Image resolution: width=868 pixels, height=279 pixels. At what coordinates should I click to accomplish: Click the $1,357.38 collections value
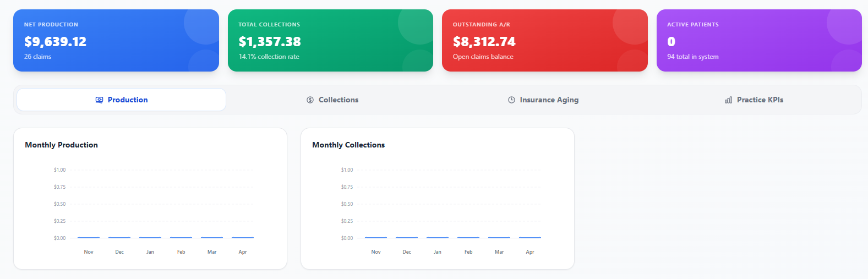tap(270, 42)
